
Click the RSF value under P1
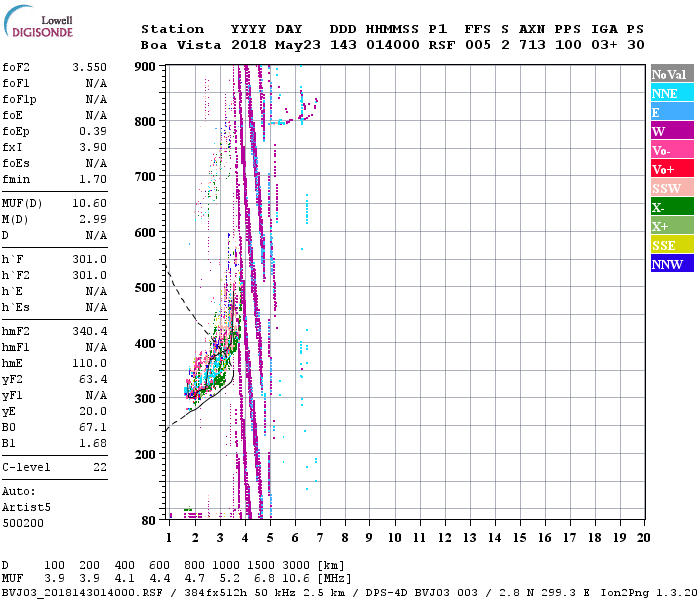coord(442,45)
